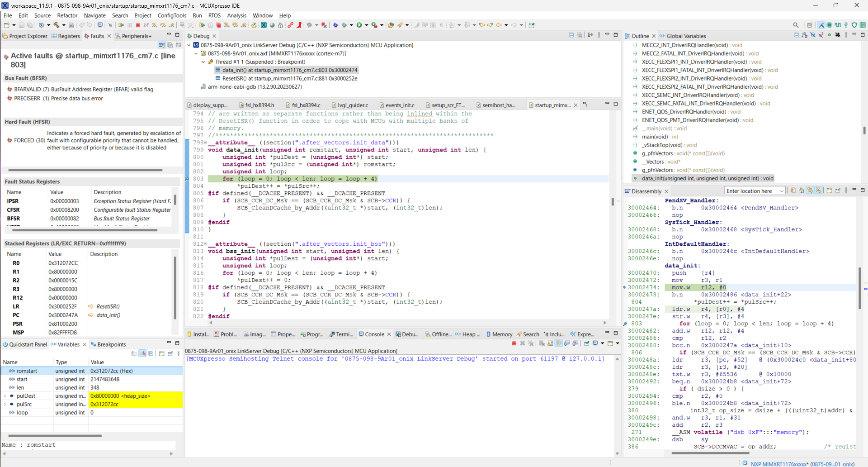Click the red Terminate debug session button
This screenshot has width=868, height=467.
point(138,25)
